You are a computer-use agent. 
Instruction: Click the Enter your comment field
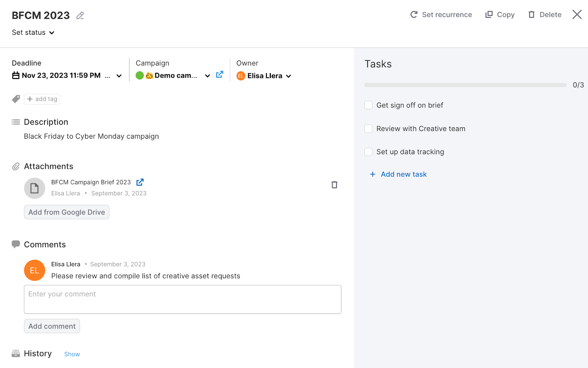coord(183,299)
